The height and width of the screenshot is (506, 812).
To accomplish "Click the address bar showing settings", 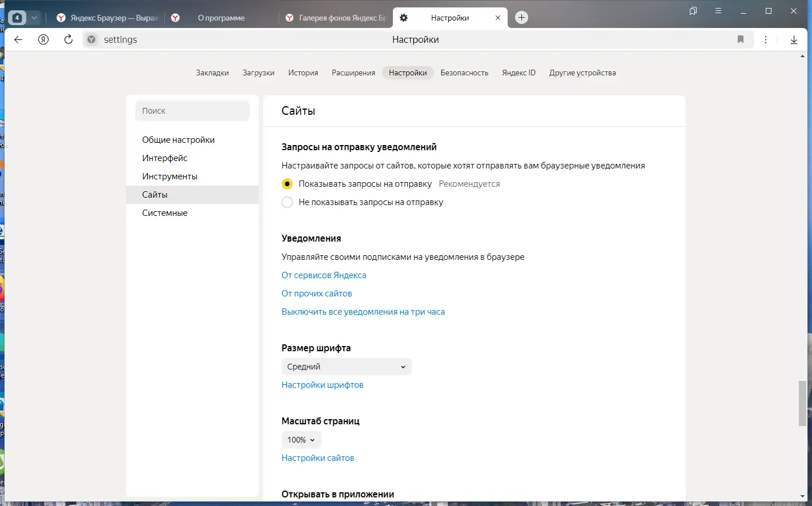I will point(415,39).
